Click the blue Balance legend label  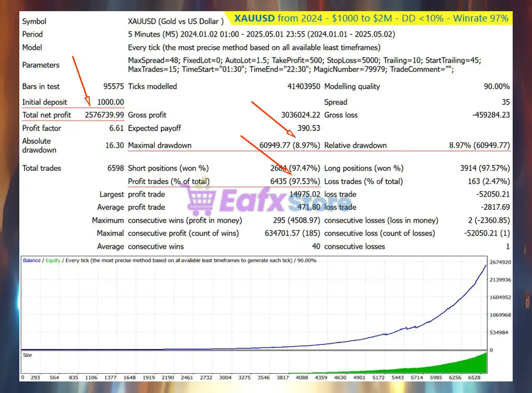tap(32, 260)
